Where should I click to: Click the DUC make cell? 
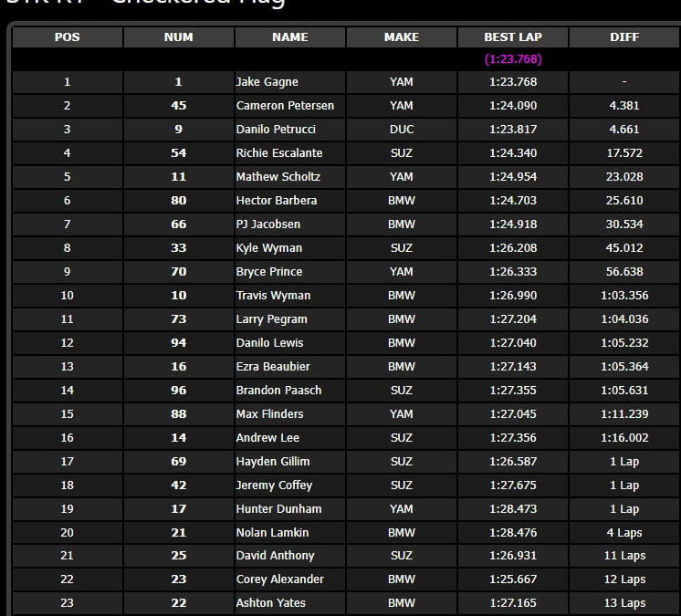pyautogui.click(x=401, y=130)
